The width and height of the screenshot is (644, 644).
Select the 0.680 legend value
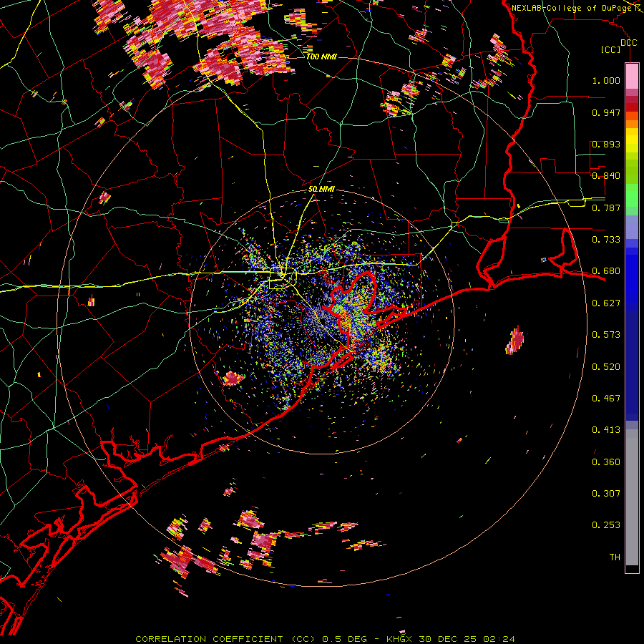606,271
